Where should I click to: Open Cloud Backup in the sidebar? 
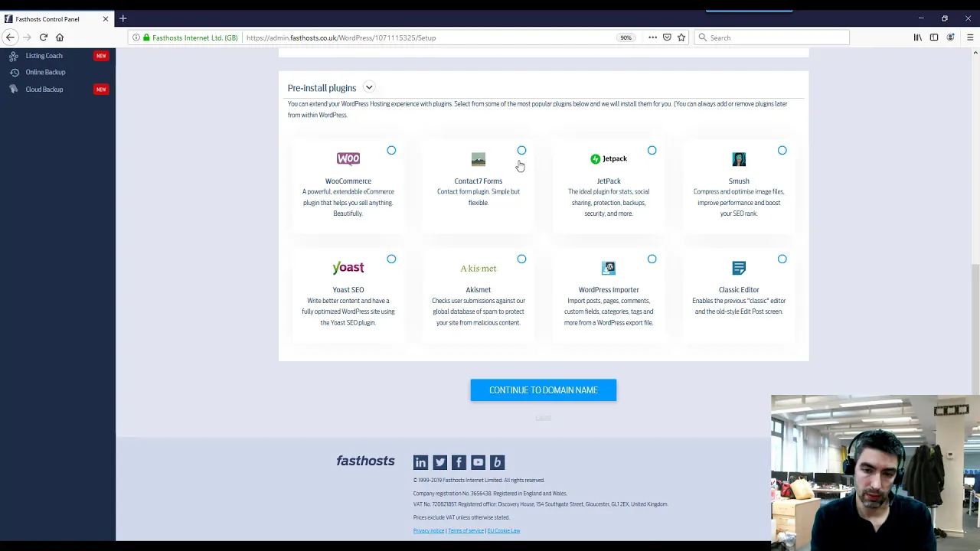[x=44, y=90]
